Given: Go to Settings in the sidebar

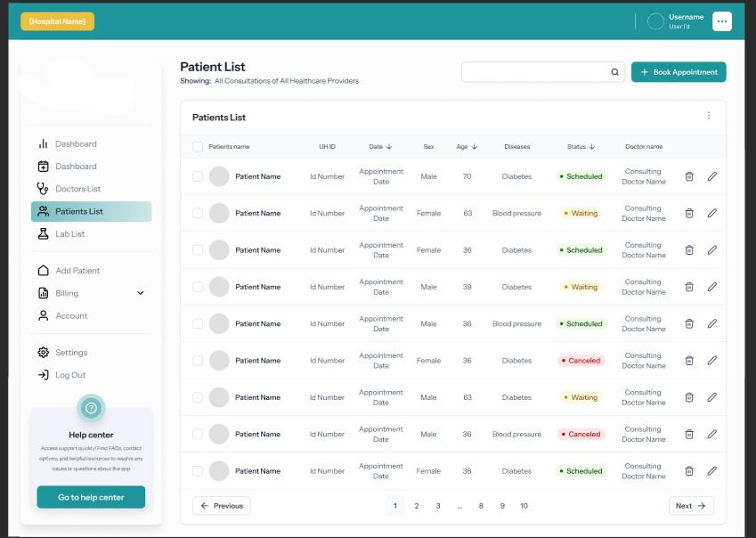Looking at the screenshot, I should point(71,353).
